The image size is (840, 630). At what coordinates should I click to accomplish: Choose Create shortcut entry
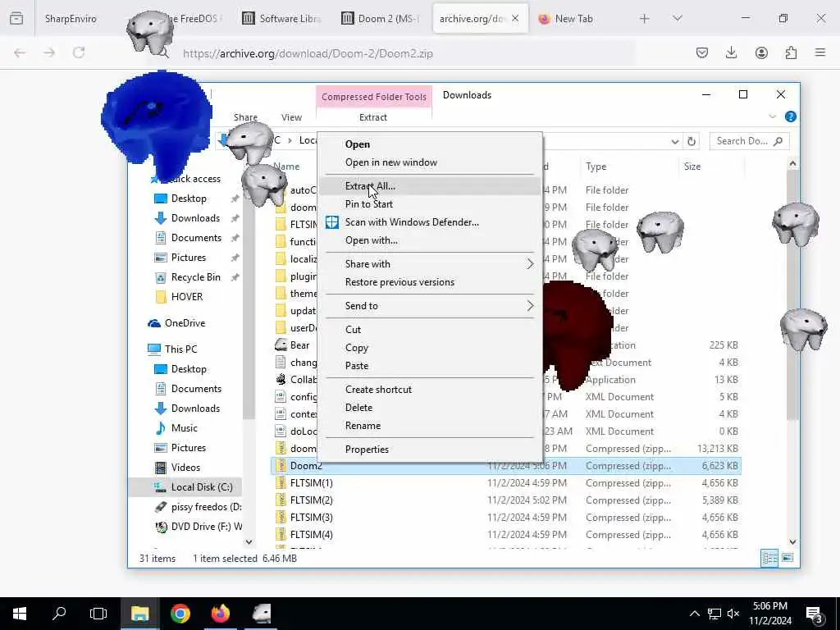click(428, 390)
